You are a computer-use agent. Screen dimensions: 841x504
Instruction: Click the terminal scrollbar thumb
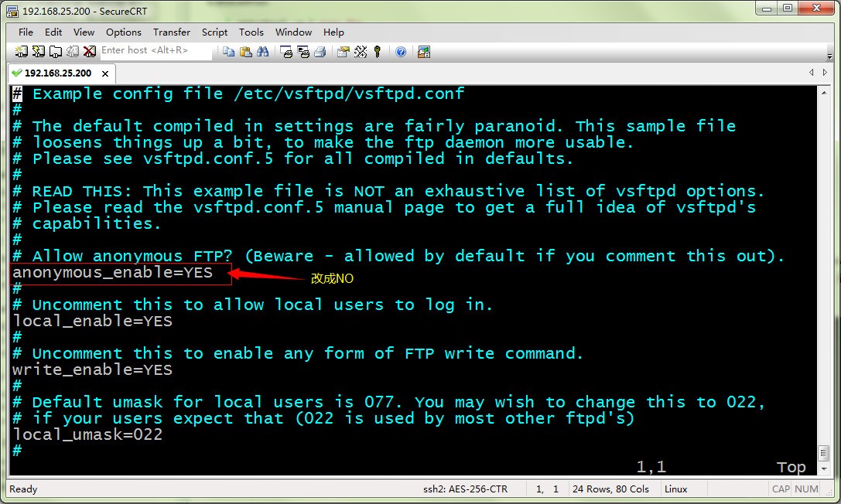pyautogui.click(x=824, y=453)
